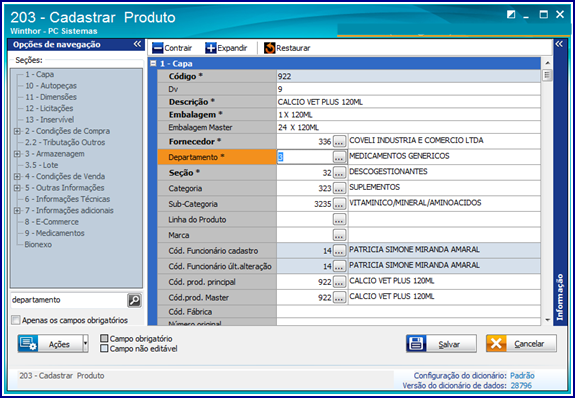Expand the 5 - Outras Informações node
The image size is (575, 398).
17,188
